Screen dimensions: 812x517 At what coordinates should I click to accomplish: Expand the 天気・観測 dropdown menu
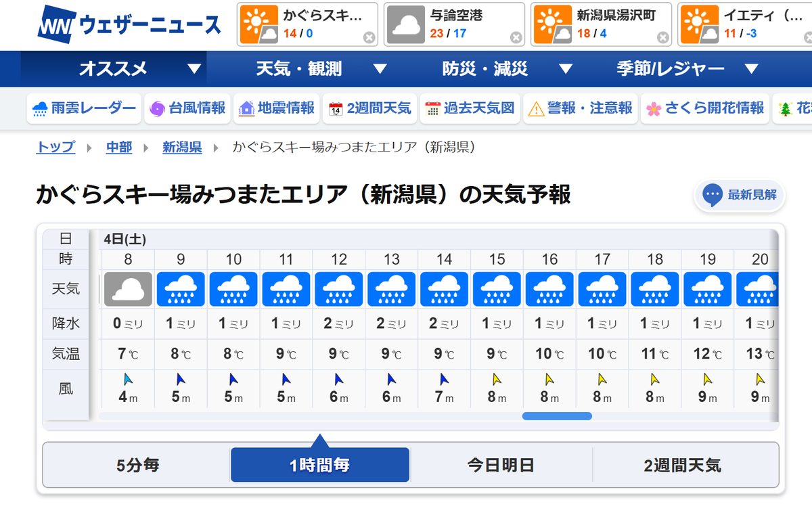(298, 68)
